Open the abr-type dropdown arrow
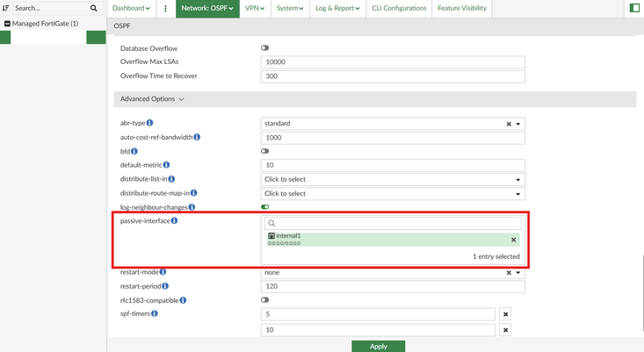Screen dimensions: 644x352 point(518,124)
